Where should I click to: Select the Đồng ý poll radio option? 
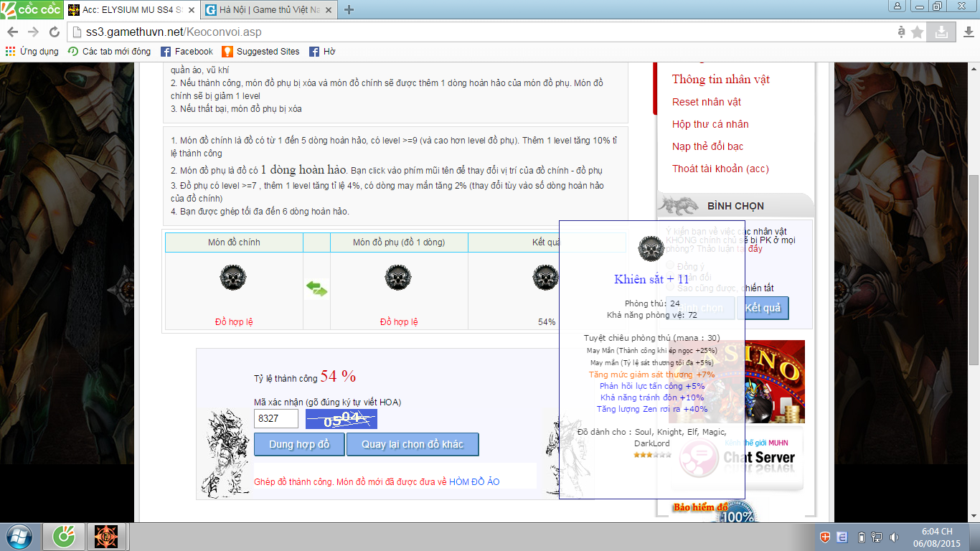[x=671, y=266]
